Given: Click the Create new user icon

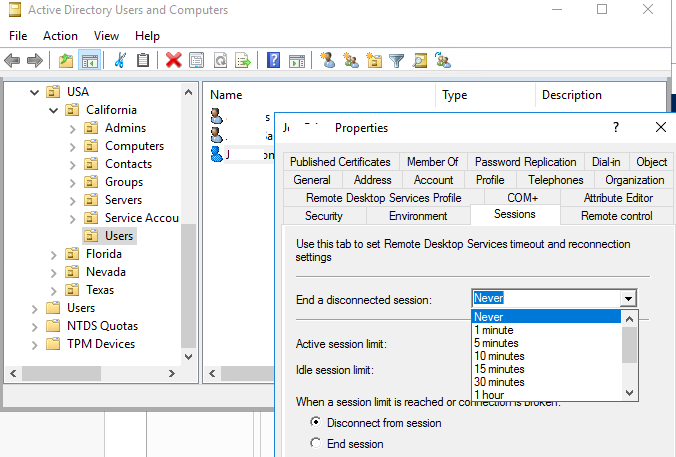Looking at the screenshot, I should point(327,60).
